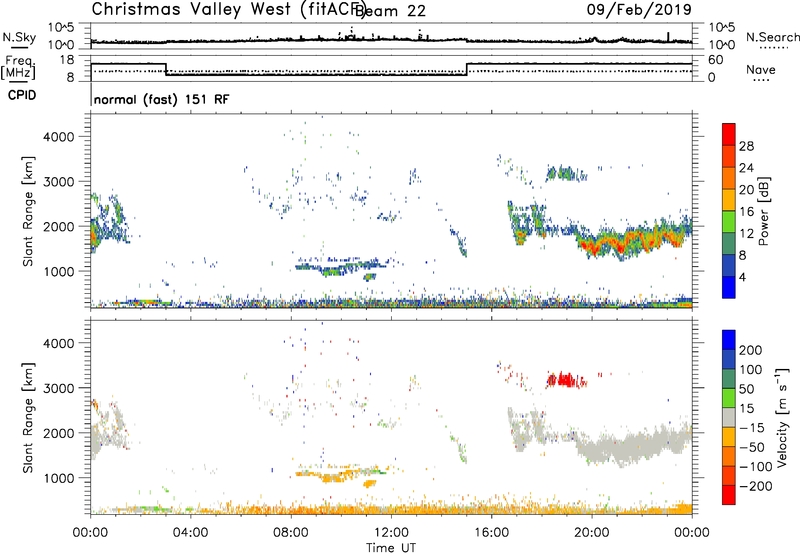Click the gray segment of velocity color bar
Viewport: 800px width, 554px height.
729,418
